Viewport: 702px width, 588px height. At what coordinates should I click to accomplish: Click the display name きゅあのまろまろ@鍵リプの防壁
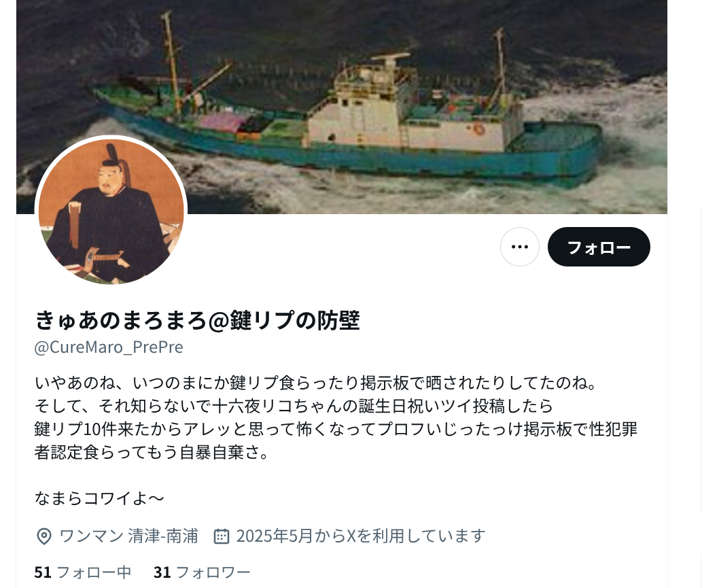pyautogui.click(x=197, y=320)
